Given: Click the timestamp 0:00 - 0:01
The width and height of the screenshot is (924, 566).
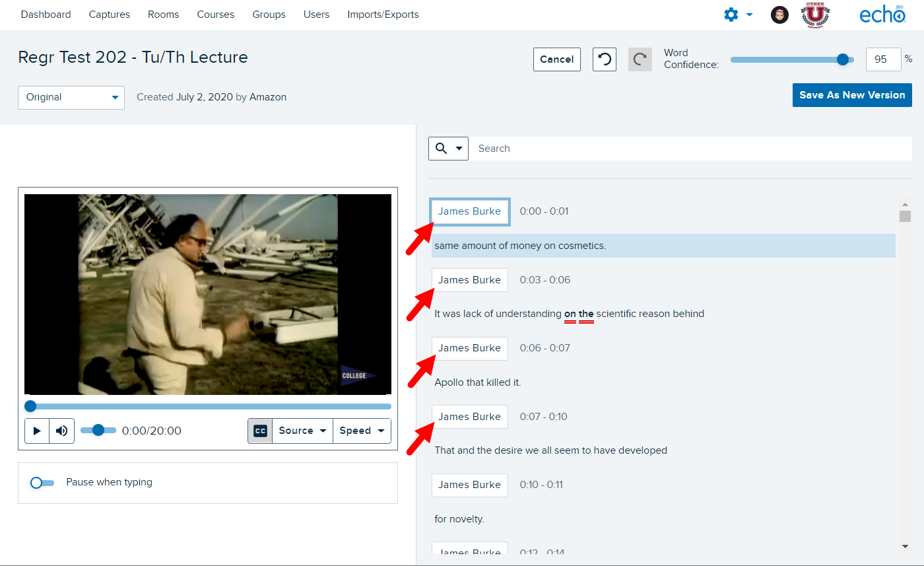Looking at the screenshot, I should [x=544, y=211].
